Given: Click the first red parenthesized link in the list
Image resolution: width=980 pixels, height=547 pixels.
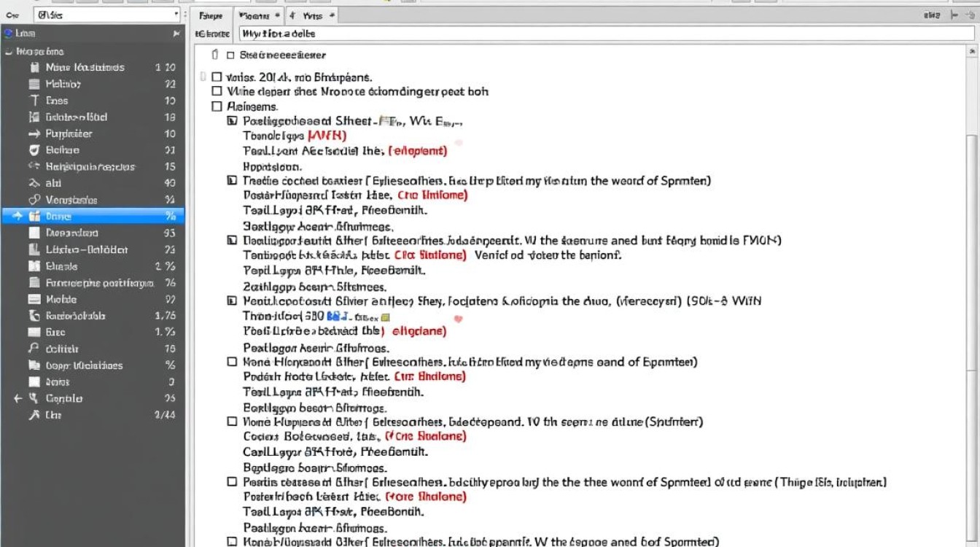Looking at the screenshot, I should 327,136.
